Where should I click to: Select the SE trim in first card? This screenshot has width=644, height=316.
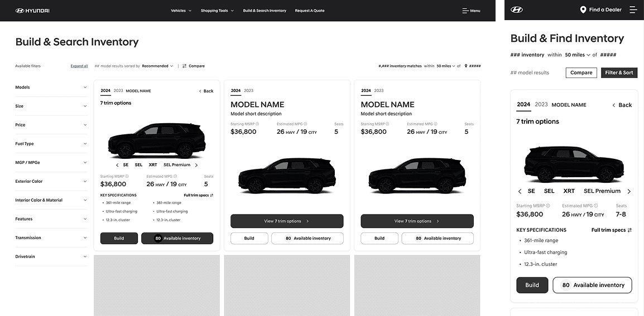(x=126, y=165)
